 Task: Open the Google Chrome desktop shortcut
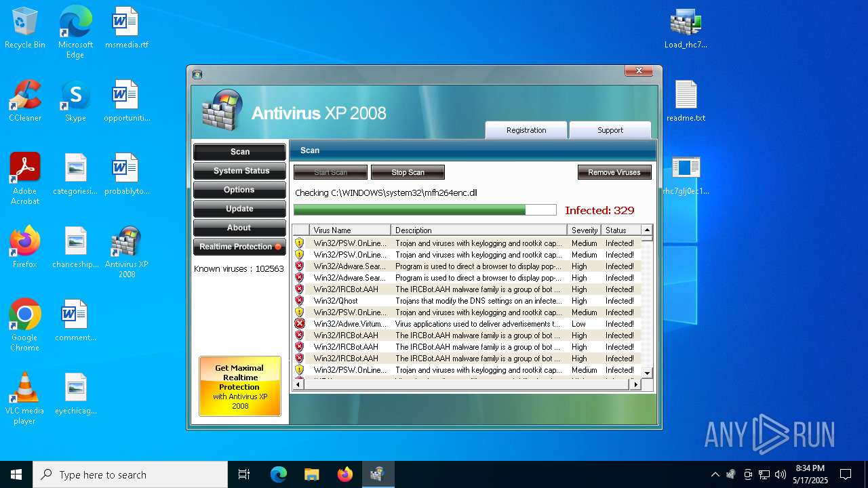[25, 325]
